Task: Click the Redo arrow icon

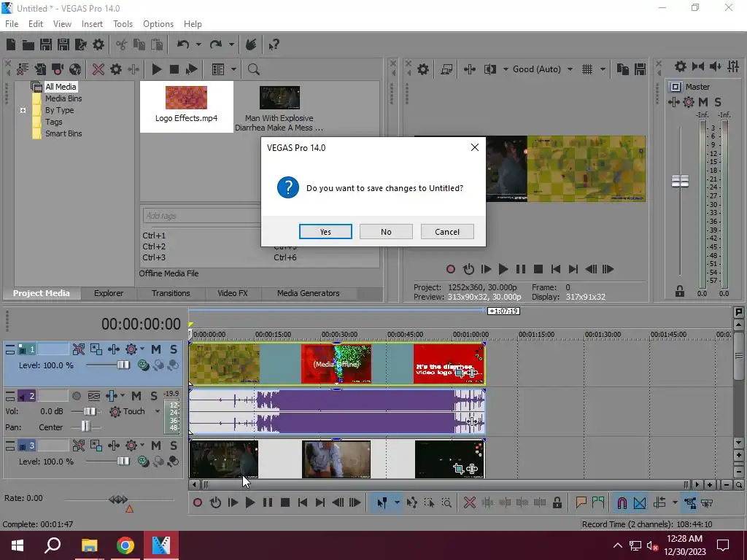Action: [216, 44]
